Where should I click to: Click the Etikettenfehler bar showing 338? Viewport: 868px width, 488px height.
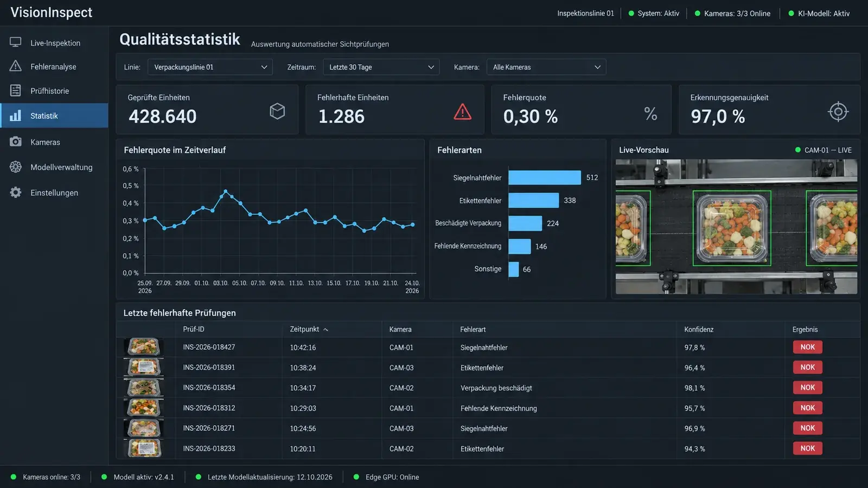[x=533, y=200]
